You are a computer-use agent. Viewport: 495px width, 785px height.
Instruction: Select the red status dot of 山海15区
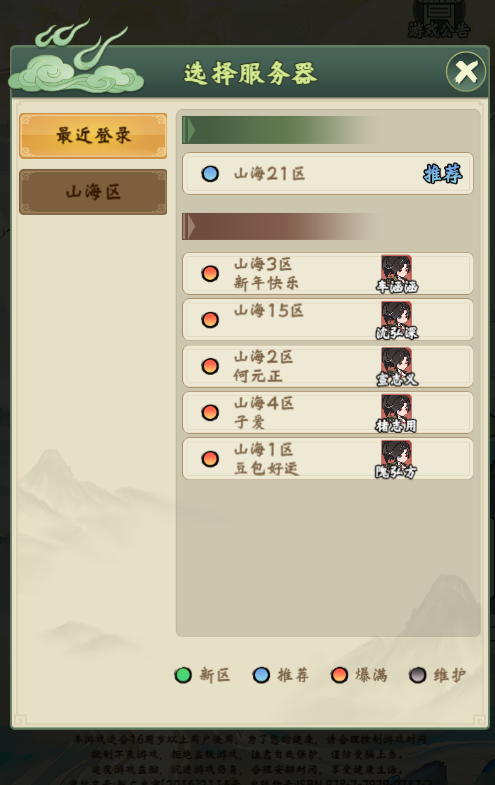point(210,319)
